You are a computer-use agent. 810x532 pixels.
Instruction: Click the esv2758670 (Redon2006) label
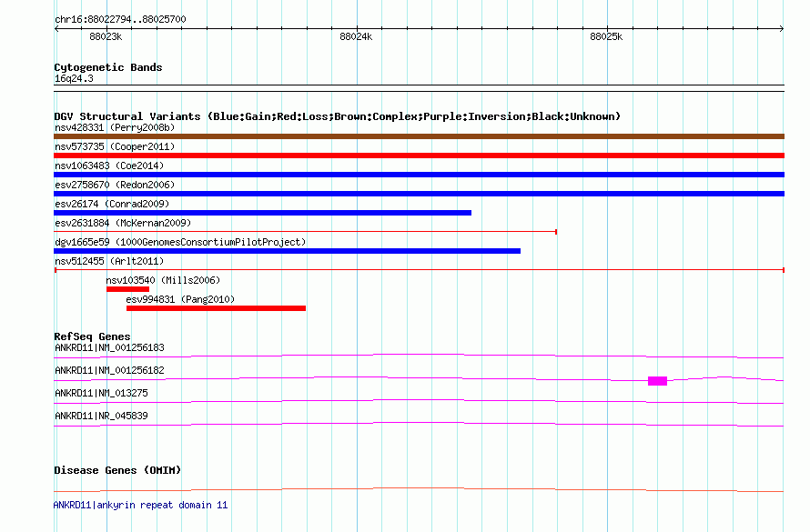(115, 185)
